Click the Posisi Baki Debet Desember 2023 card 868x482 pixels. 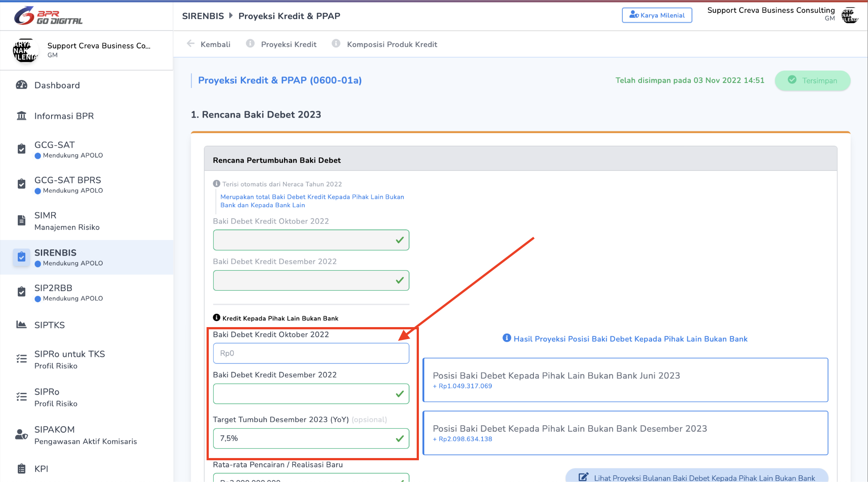click(625, 433)
